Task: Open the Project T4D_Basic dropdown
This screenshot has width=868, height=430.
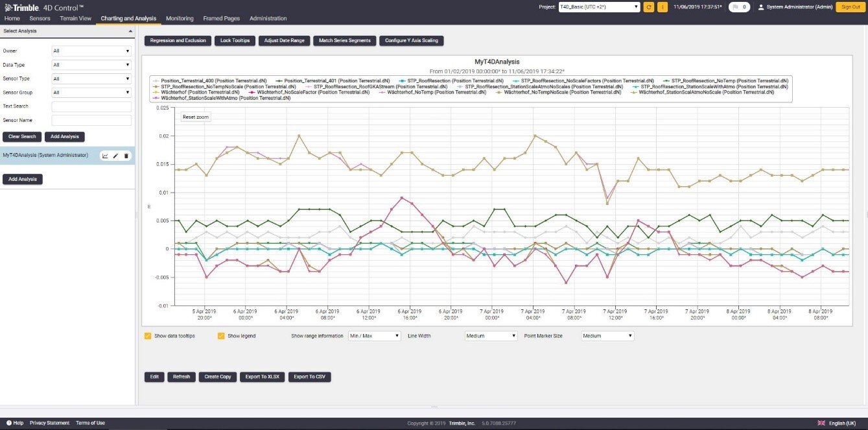Action: [599, 7]
